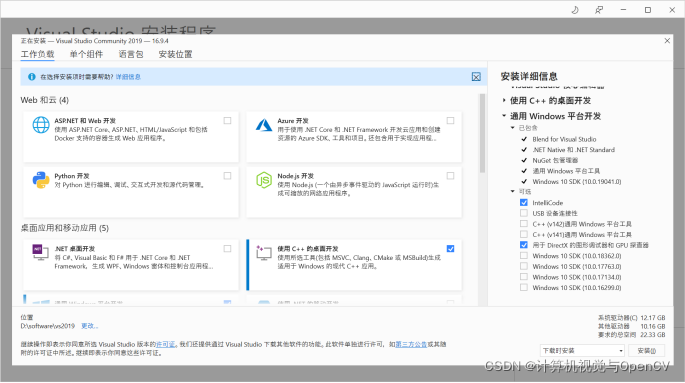The width and height of the screenshot is (685, 383).
Task: Collapse the Universal Windows Platform development node
Action: (x=504, y=116)
